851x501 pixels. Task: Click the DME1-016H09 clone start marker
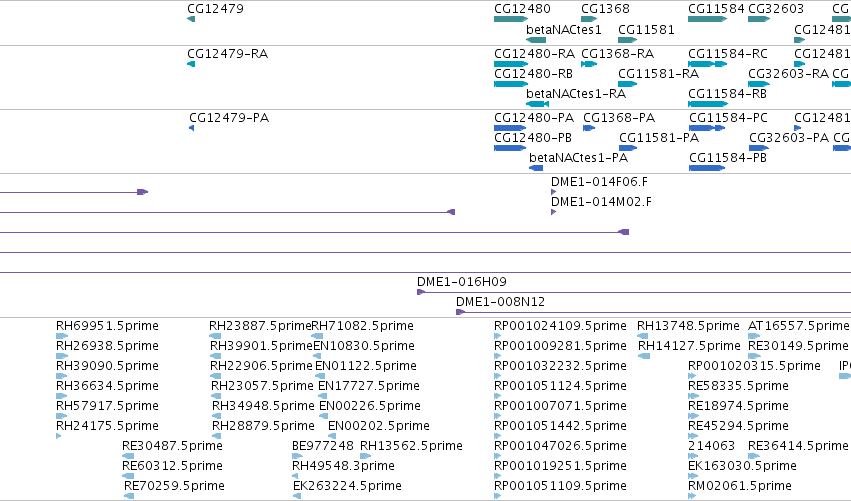(x=421, y=293)
